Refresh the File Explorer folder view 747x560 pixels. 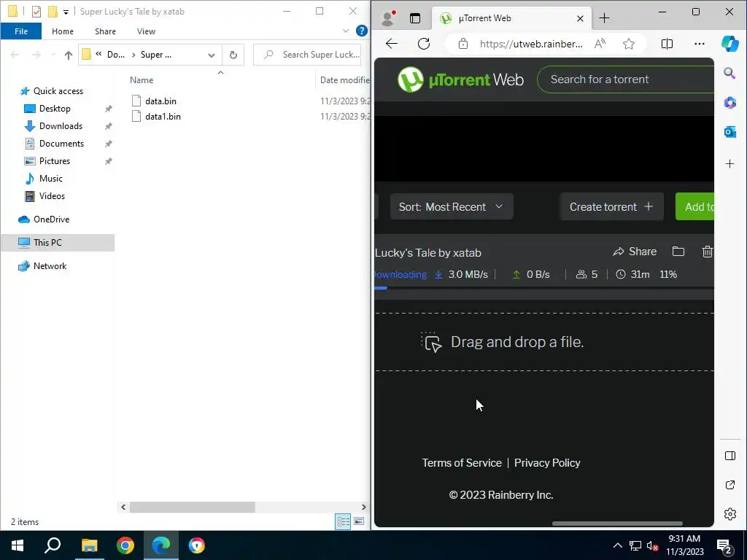click(x=233, y=55)
